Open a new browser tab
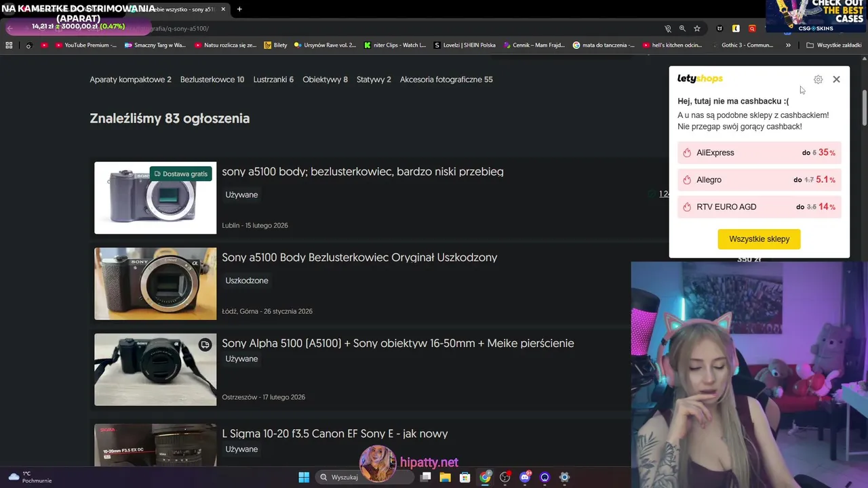 239,9
